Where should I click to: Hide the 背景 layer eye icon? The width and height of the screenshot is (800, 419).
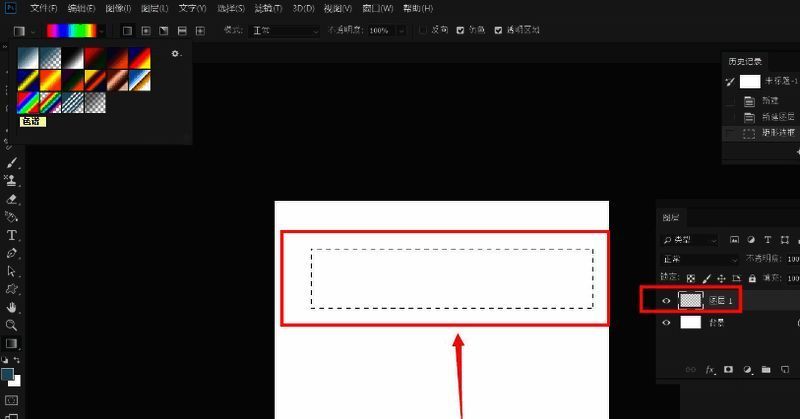666,323
